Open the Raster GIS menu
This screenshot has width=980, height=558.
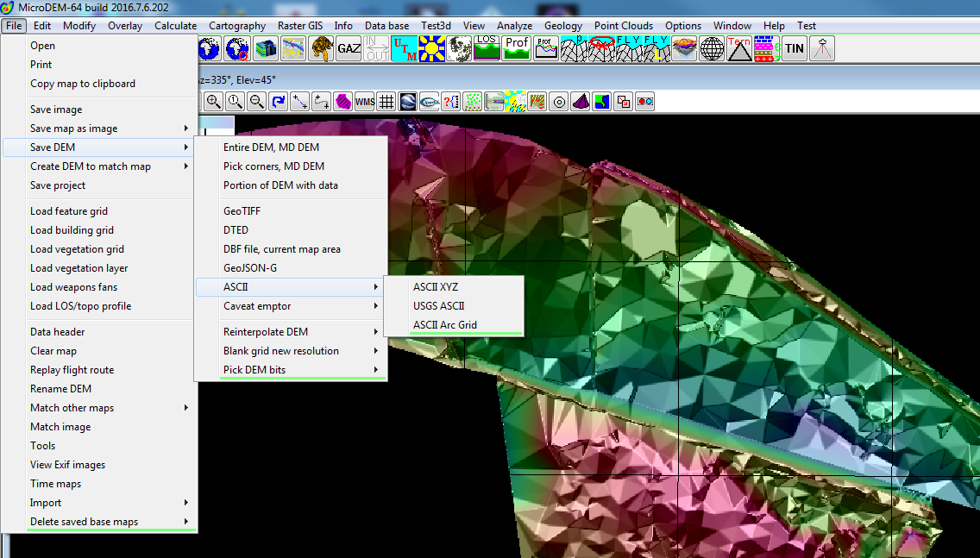[x=300, y=26]
